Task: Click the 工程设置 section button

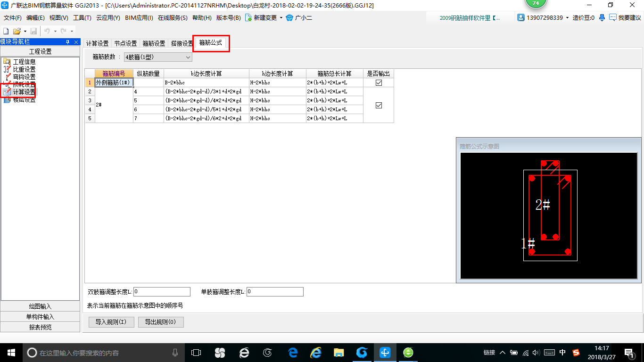Action: 40,51
